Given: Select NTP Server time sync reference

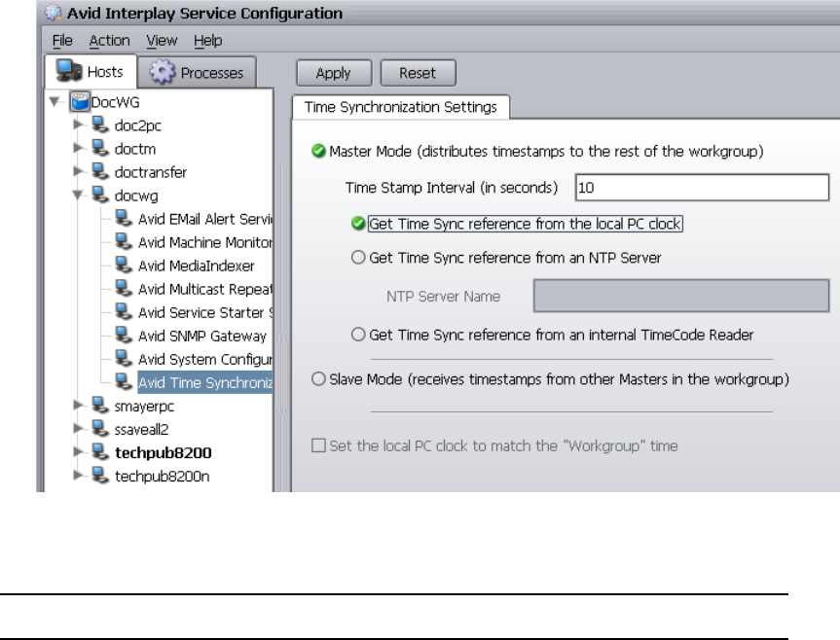Looking at the screenshot, I should [x=358, y=258].
